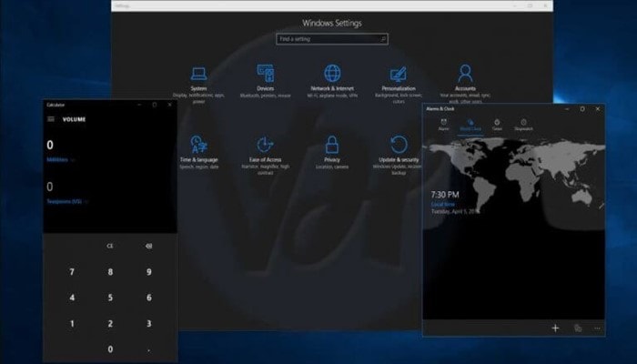Tap digit 7 on Calculator keypad

point(72,272)
